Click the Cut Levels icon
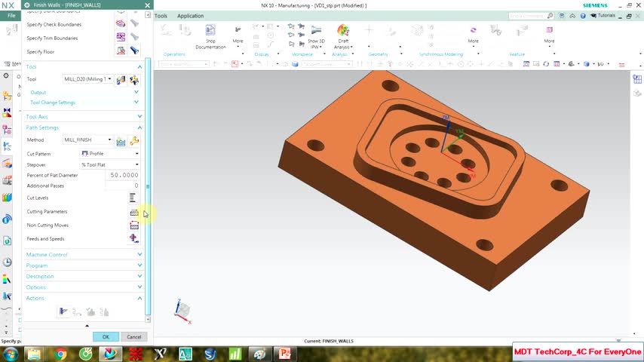This screenshot has height=362, width=644. [133, 198]
